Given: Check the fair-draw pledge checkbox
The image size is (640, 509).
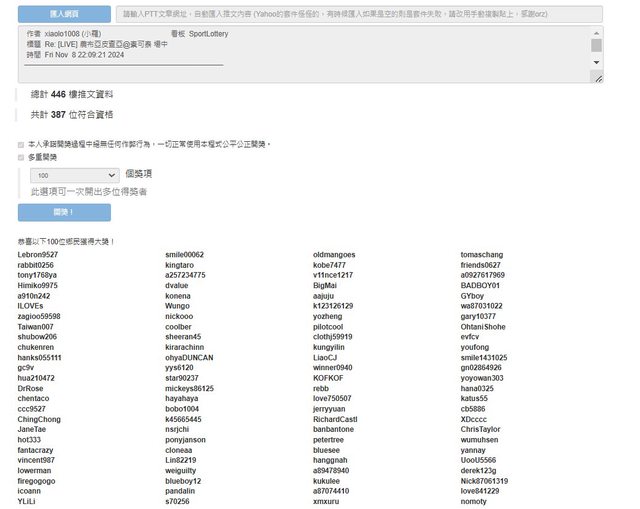Looking at the screenshot, I should pyautogui.click(x=21, y=144).
